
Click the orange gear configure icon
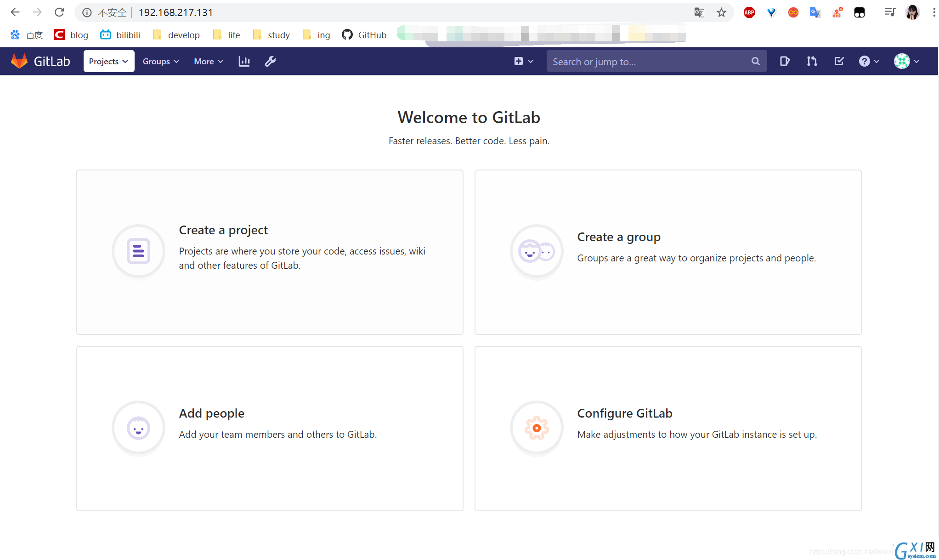[537, 428]
